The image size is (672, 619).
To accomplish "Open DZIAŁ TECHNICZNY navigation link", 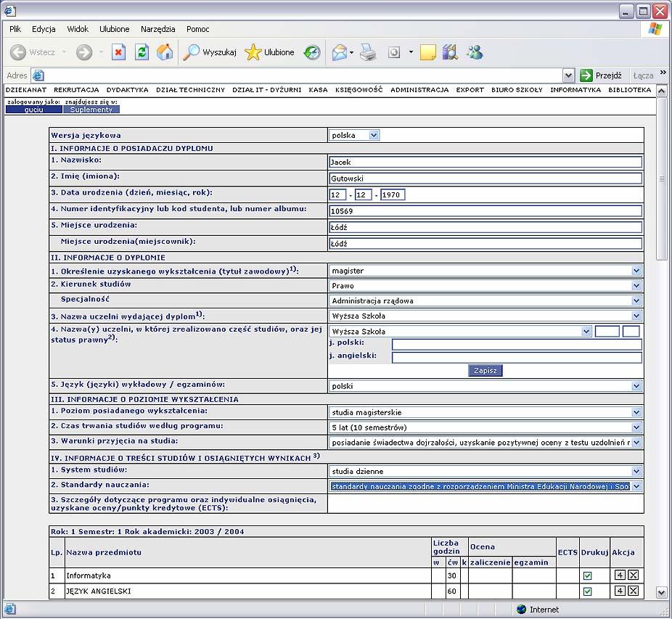I will 190,89.
